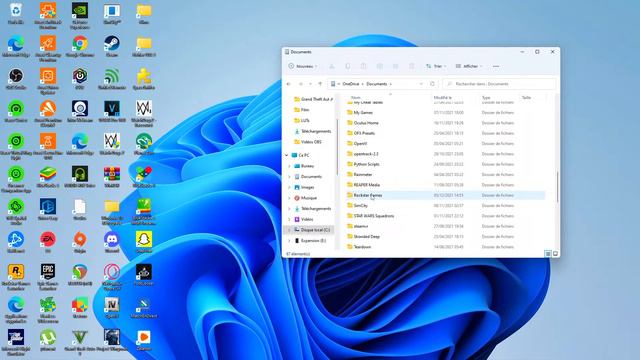This screenshot has width=640, height=360.
Task: Sort by the Type column header
Action: point(486,98)
